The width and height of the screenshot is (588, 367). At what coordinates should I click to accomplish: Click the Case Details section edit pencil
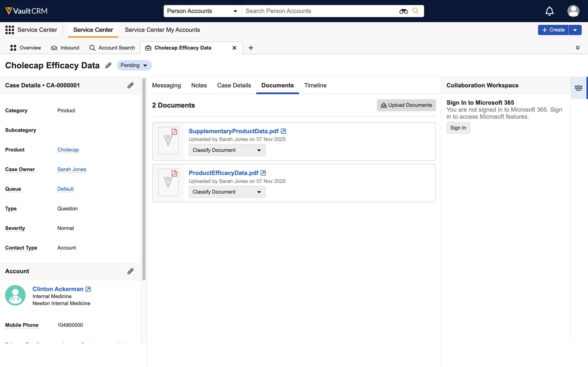pyautogui.click(x=130, y=85)
